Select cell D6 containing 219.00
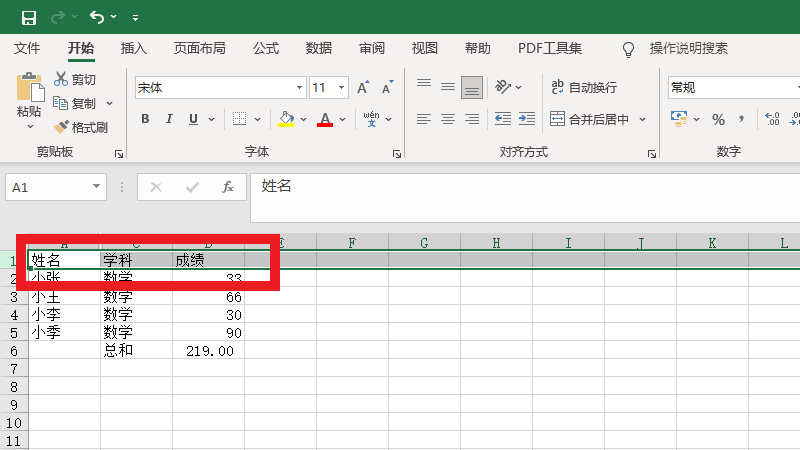800x450 pixels. pyautogui.click(x=209, y=351)
